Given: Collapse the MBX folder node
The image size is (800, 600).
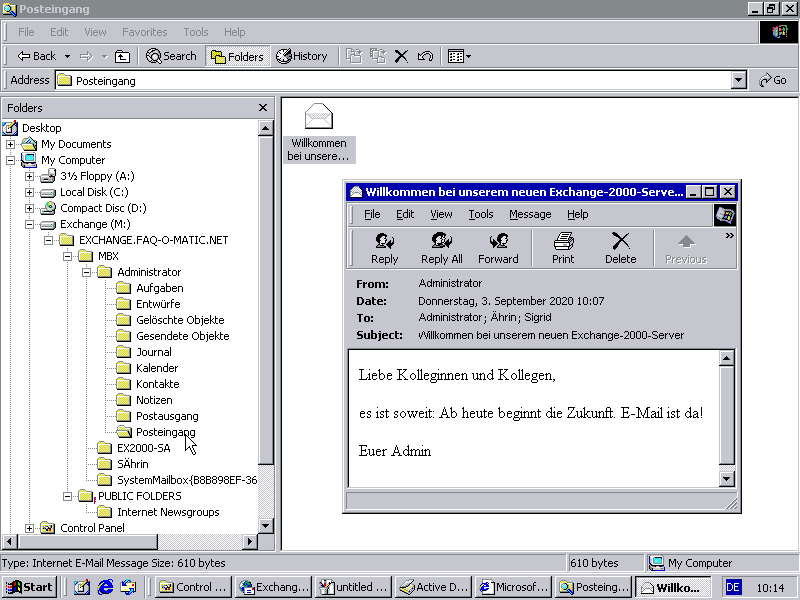Looking at the screenshot, I should [67, 256].
